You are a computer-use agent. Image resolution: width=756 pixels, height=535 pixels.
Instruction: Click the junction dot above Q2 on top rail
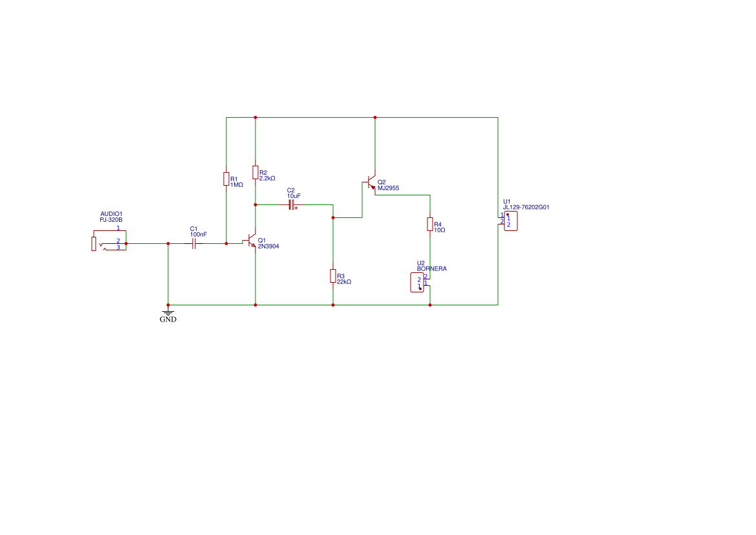click(x=375, y=117)
